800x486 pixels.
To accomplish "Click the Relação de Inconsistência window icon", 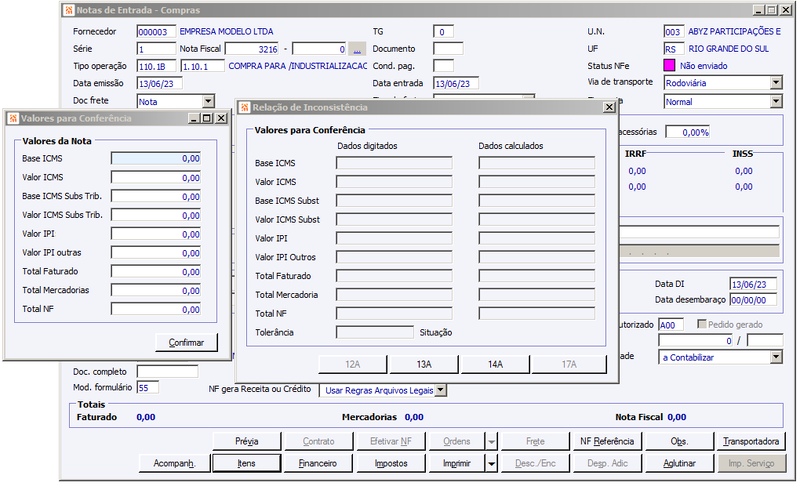I will 245,108.
